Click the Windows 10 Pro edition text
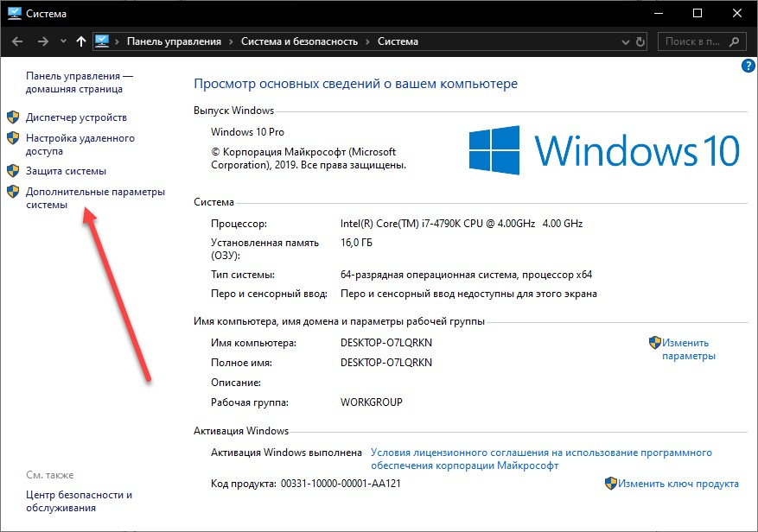 pos(247,132)
